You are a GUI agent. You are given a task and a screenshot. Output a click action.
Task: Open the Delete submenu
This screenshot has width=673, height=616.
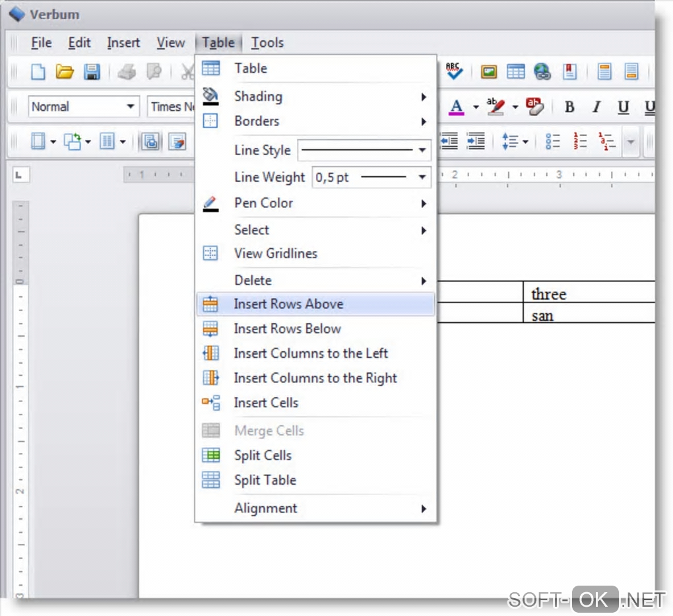tap(315, 281)
